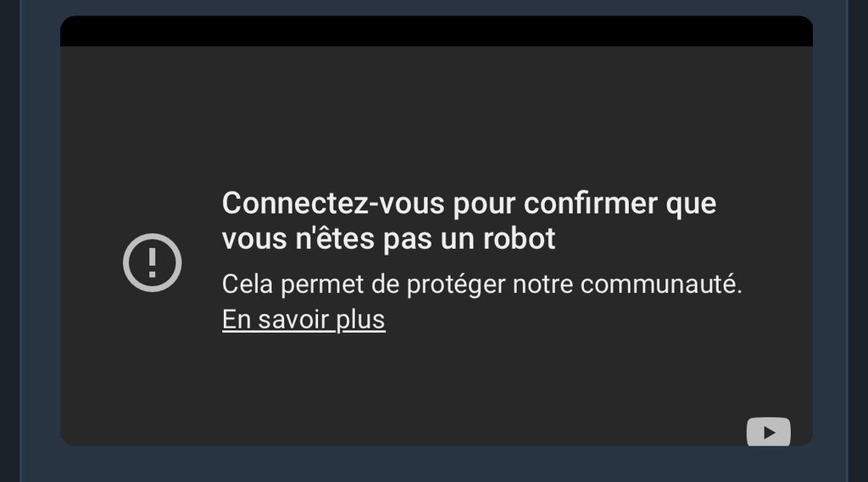Click the play triangle in YouTube logo
Viewport: 868px width, 482px height.
pos(769,433)
